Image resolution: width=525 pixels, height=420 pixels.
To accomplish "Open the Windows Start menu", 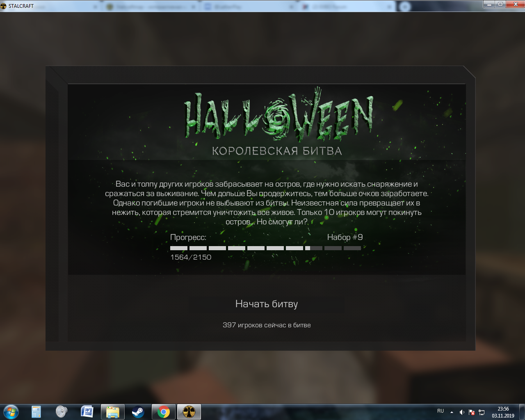I will click(11, 412).
